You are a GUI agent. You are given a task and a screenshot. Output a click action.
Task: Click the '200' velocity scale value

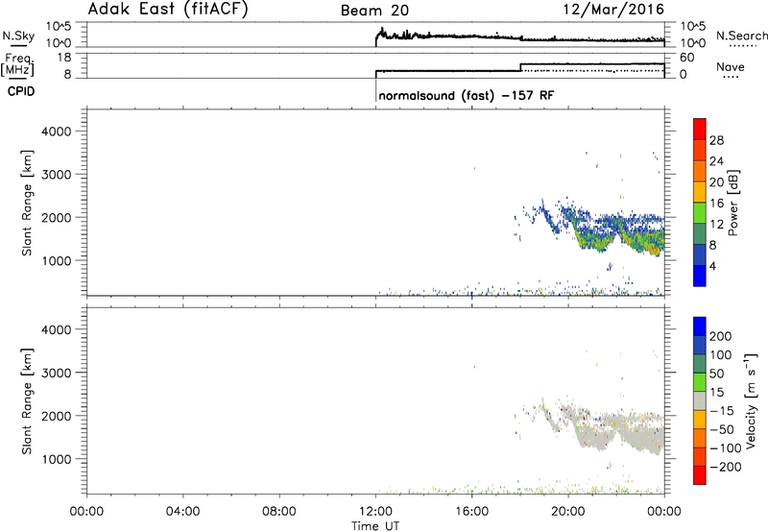[x=721, y=336]
